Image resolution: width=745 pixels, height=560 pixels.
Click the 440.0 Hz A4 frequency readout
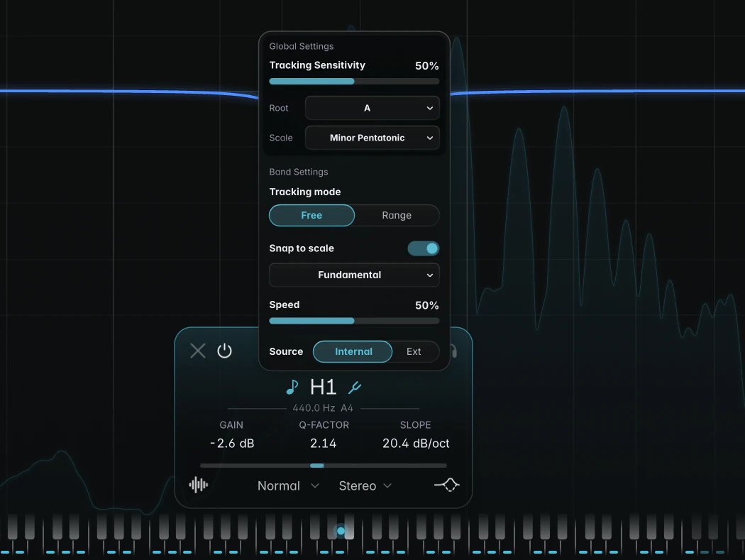coord(323,408)
